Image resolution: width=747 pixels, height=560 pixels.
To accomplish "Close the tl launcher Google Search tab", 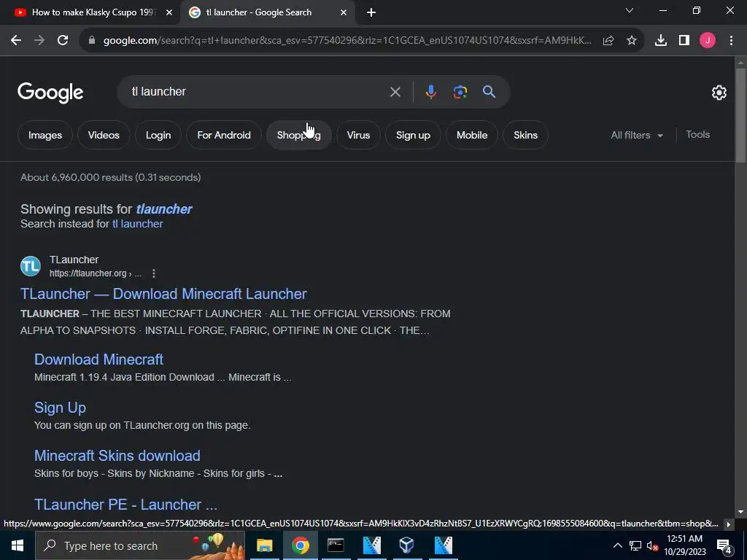I will coord(344,12).
